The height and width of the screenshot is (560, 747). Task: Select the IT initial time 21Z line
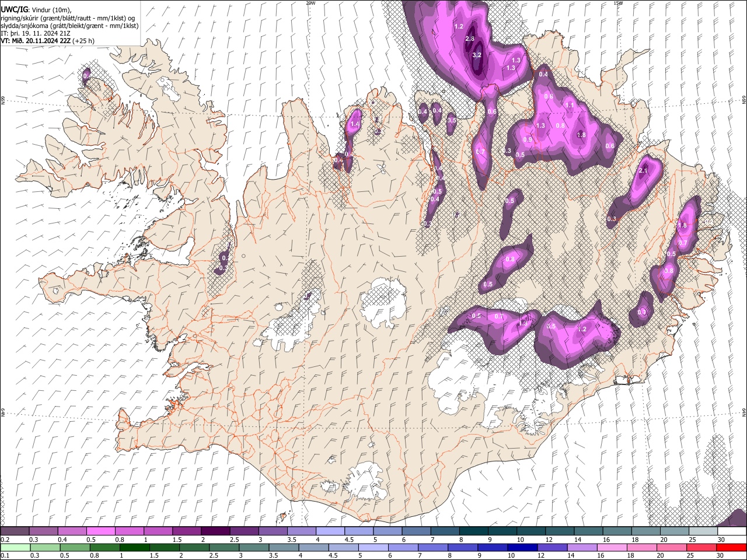pos(36,33)
